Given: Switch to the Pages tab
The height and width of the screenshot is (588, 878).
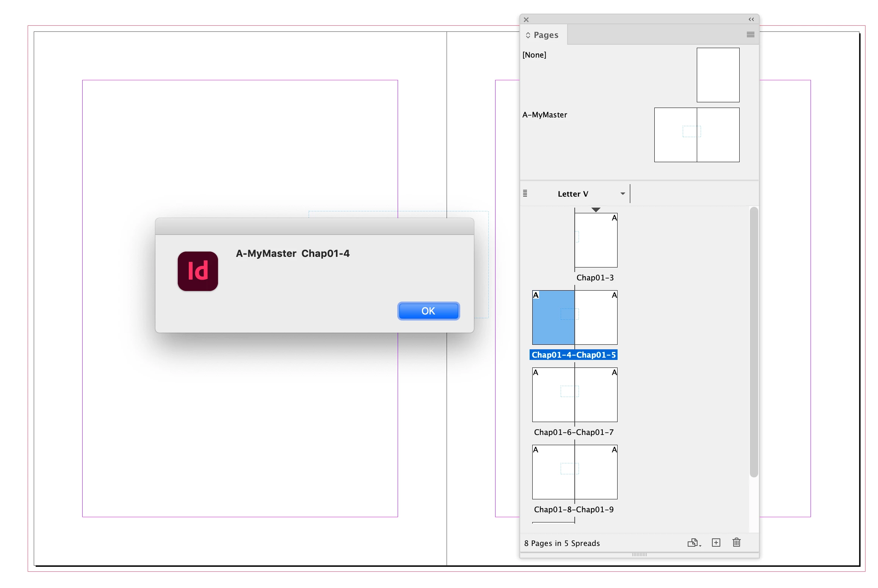Looking at the screenshot, I should pyautogui.click(x=546, y=35).
